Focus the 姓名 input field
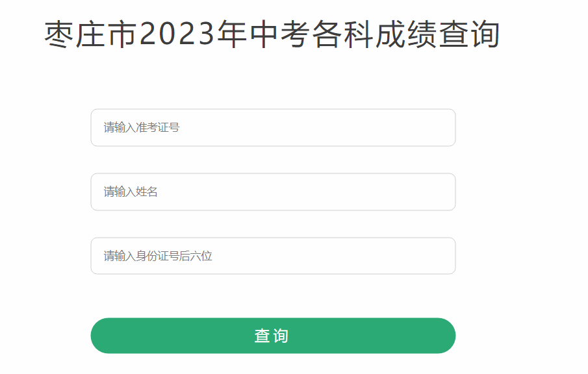Screen dimensions: 588x374 [273, 192]
